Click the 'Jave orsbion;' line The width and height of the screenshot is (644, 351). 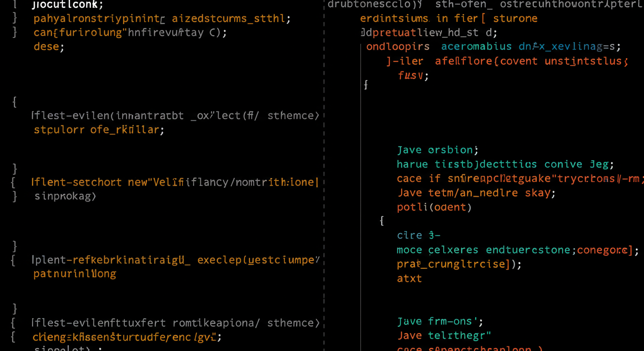pyautogui.click(x=437, y=150)
